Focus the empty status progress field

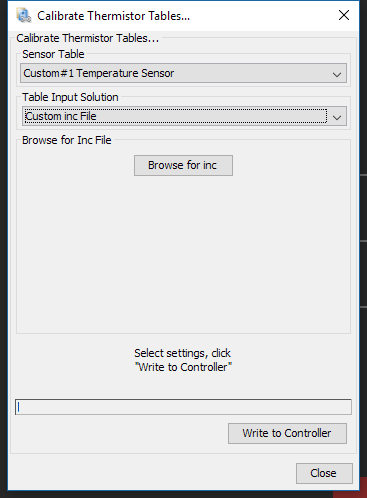click(183, 407)
